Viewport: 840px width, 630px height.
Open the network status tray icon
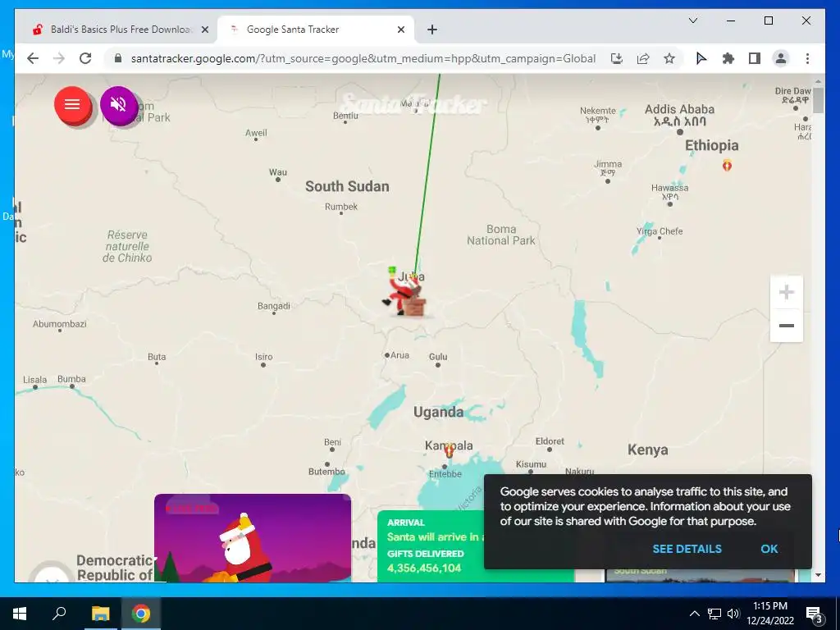pos(714,614)
